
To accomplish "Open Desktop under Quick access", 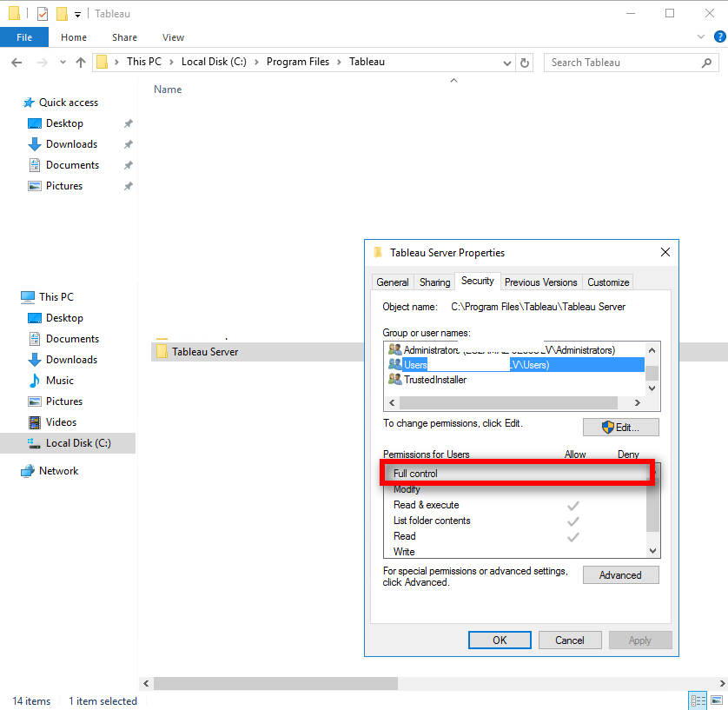I will point(64,123).
